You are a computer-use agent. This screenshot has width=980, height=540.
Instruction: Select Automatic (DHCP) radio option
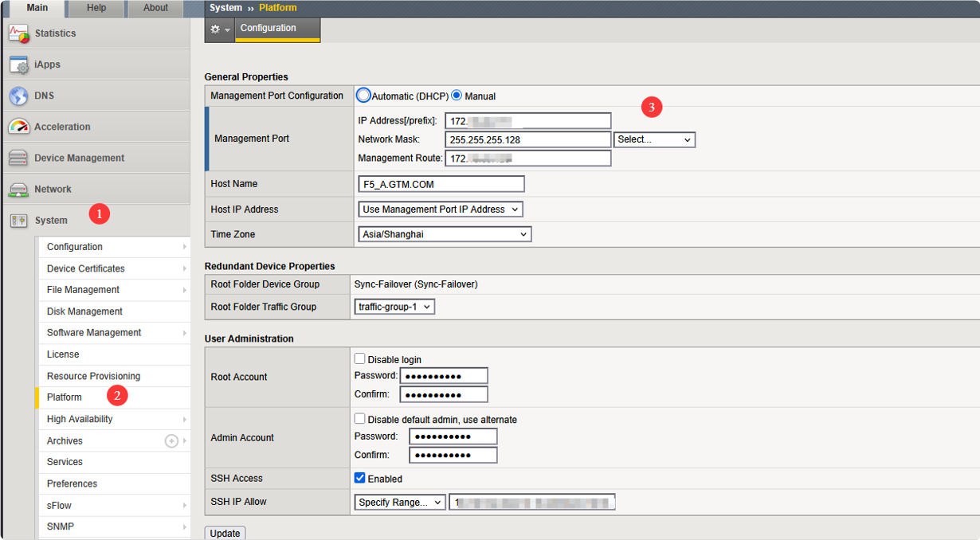[x=363, y=96]
